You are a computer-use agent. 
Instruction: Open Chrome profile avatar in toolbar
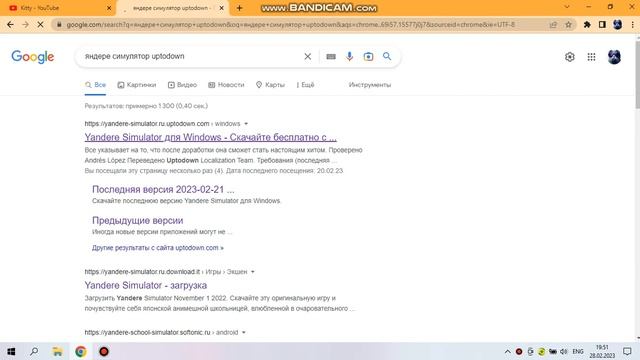(x=617, y=24)
